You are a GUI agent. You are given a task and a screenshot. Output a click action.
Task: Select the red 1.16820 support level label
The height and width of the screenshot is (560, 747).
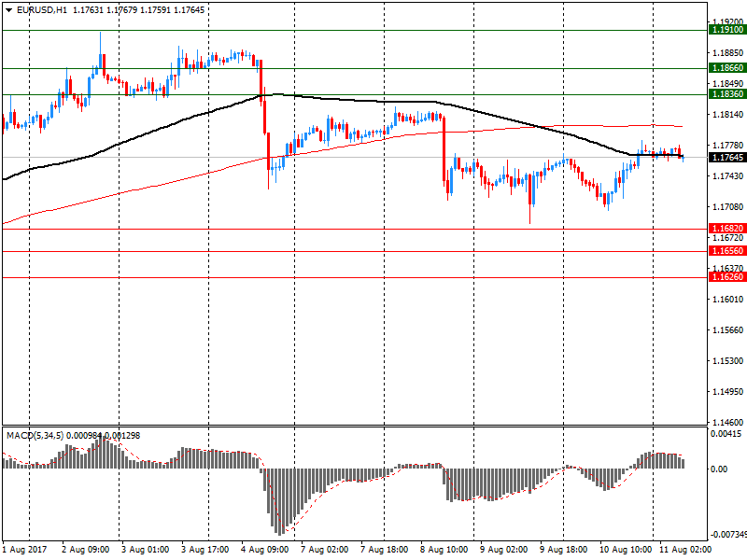(727, 229)
